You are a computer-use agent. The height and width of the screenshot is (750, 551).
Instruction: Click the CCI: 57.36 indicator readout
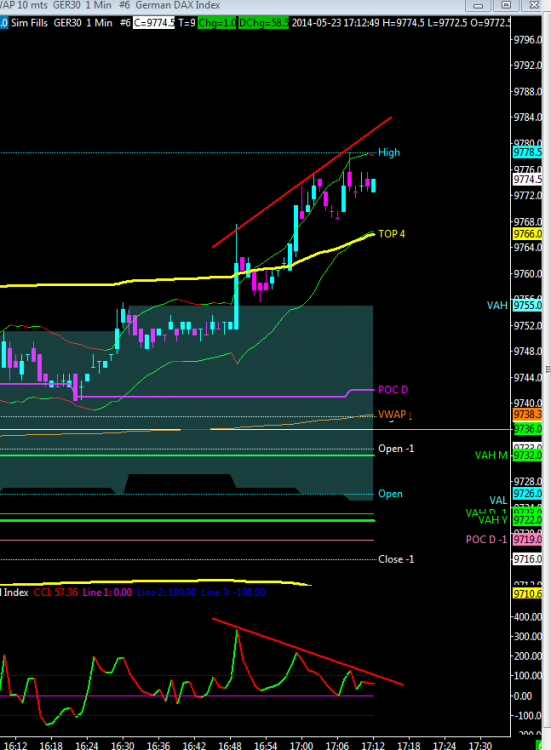click(55, 592)
